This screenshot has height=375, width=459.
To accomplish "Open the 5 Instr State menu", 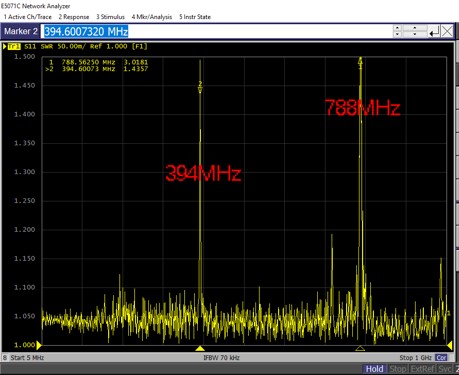I will [x=195, y=17].
